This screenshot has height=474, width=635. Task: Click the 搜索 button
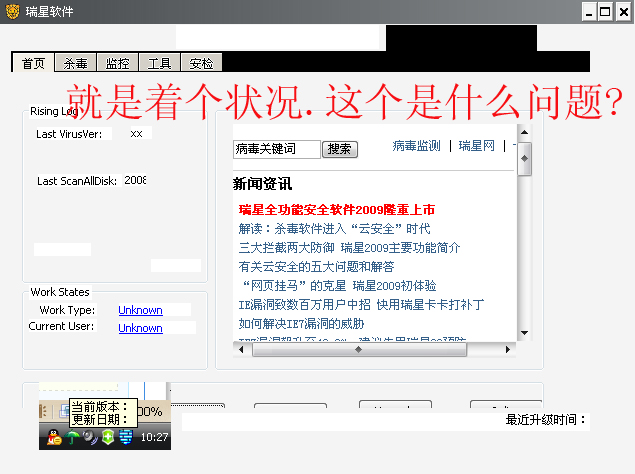[x=339, y=149]
